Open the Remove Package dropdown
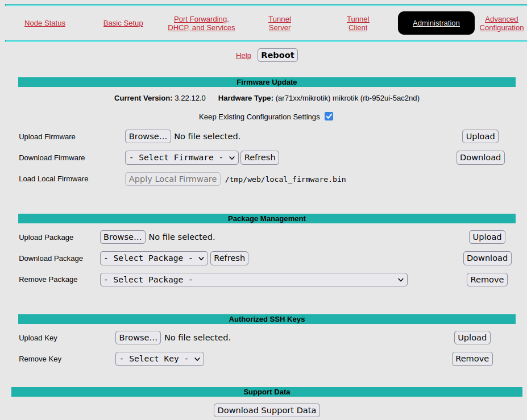This screenshot has width=527, height=420. pyautogui.click(x=254, y=280)
